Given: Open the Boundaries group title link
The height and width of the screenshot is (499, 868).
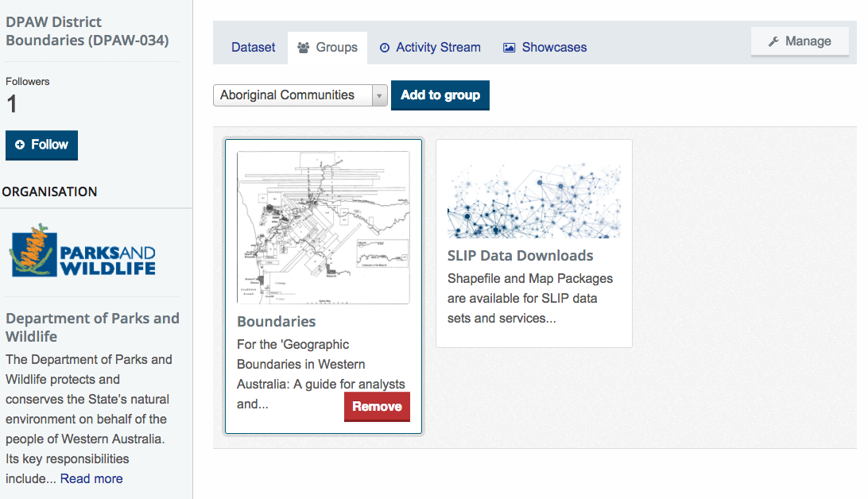Looking at the screenshot, I should 277,322.
